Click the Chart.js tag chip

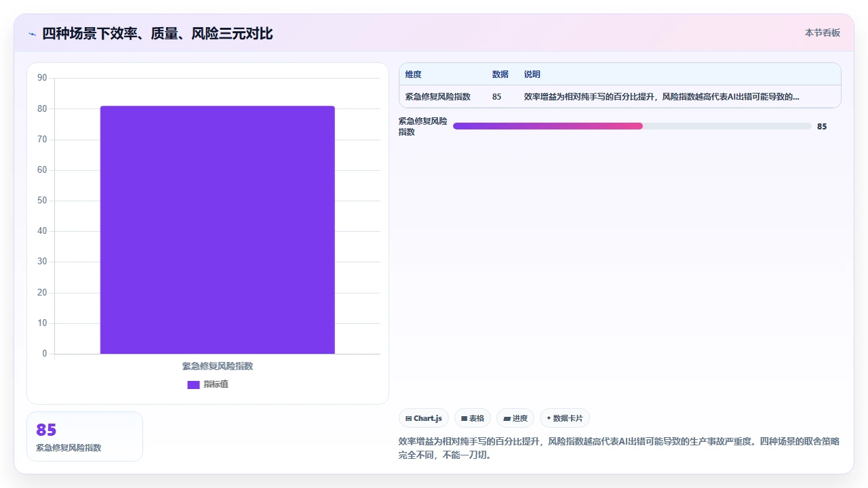coord(423,418)
